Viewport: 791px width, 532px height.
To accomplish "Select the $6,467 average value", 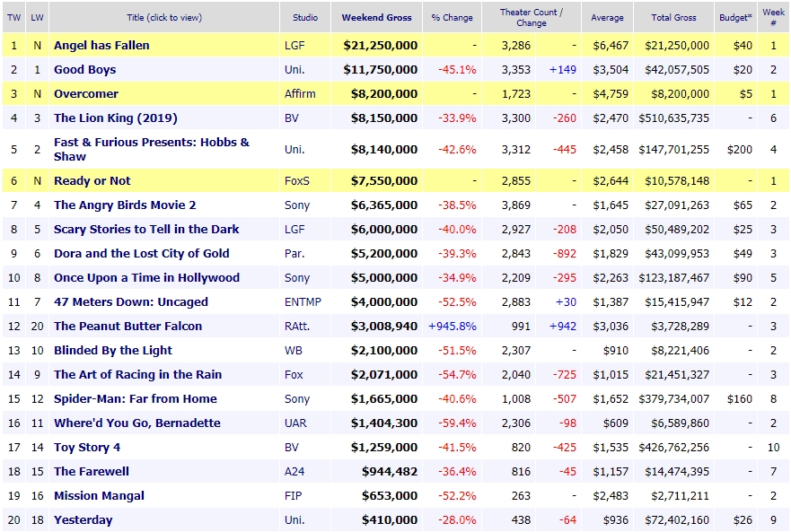I will [611, 46].
